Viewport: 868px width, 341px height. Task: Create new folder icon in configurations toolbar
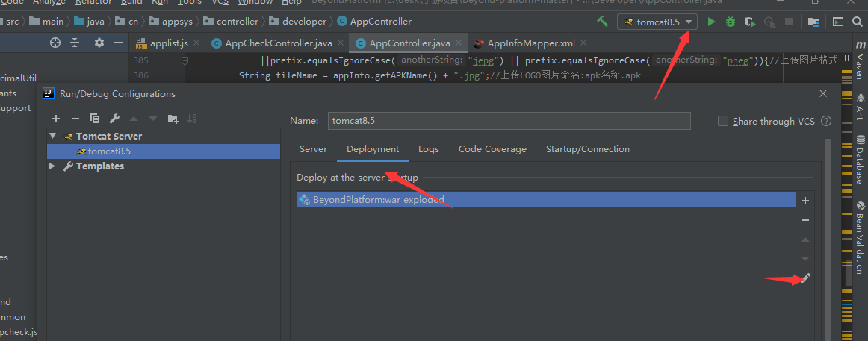(x=173, y=119)
